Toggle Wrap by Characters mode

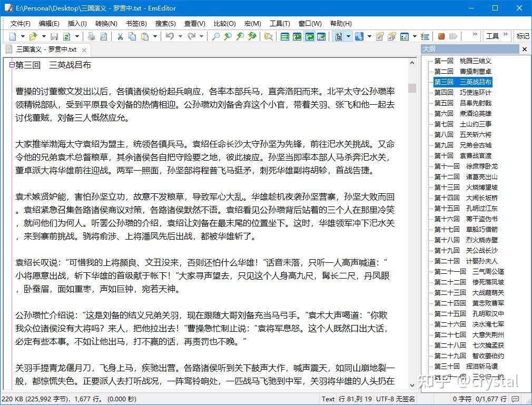pyautogui.click(x=297, y=36)
